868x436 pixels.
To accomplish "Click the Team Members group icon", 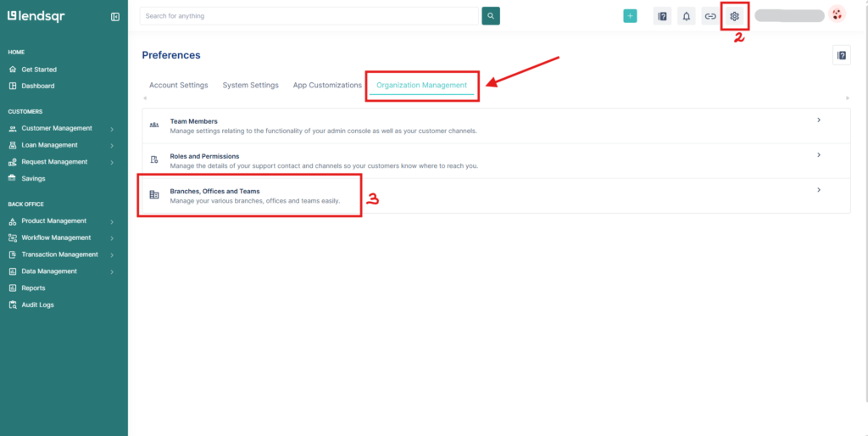I will [x=154, y=126].
